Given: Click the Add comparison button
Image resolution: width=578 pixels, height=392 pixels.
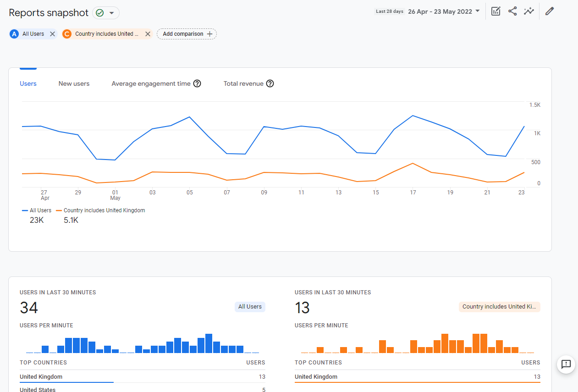Looking at the screenshot, I should [187, 34].
